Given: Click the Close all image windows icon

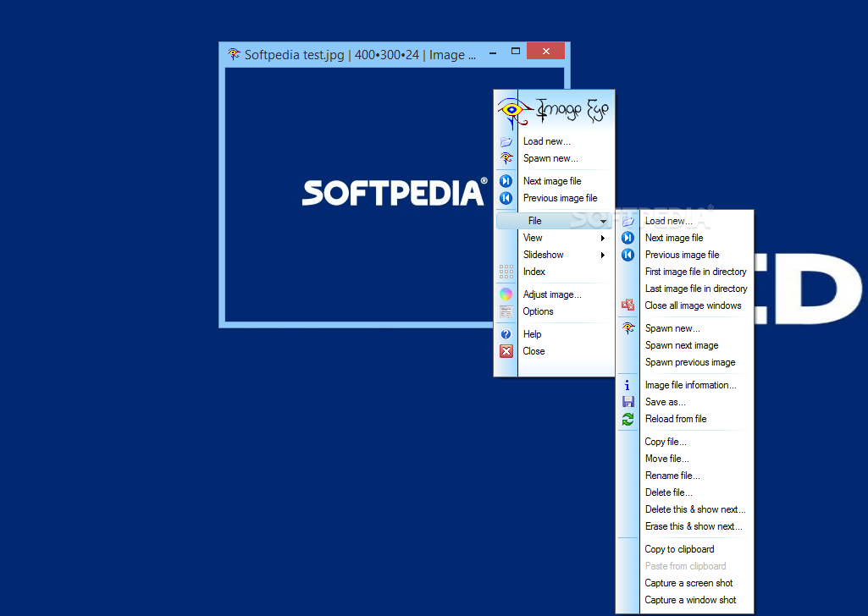Looking at the screenshot, I should [628, 305].
